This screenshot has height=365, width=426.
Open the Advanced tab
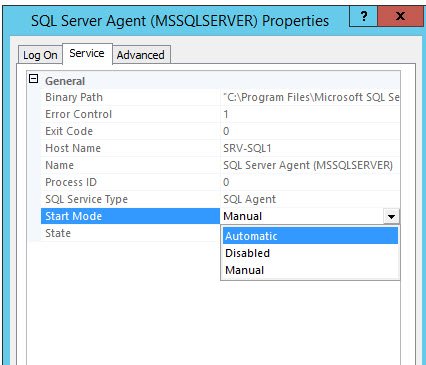tap(141, 55)
